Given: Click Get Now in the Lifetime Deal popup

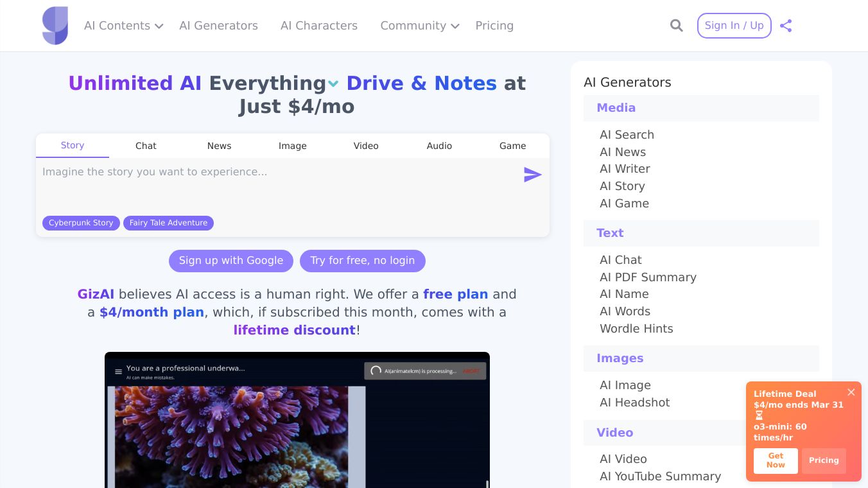Looking at the screenshot, I should pyautogui.click(x=776, y=460).
